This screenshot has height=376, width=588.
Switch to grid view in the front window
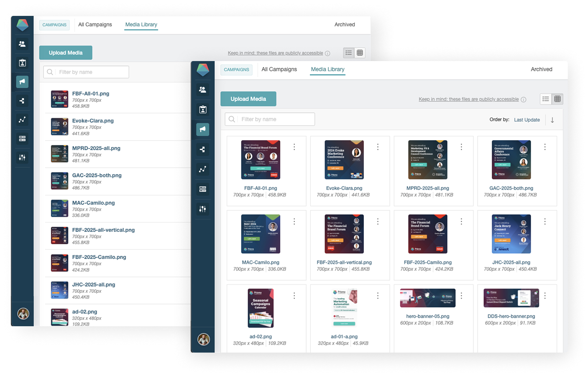click(x=557, y=99)
